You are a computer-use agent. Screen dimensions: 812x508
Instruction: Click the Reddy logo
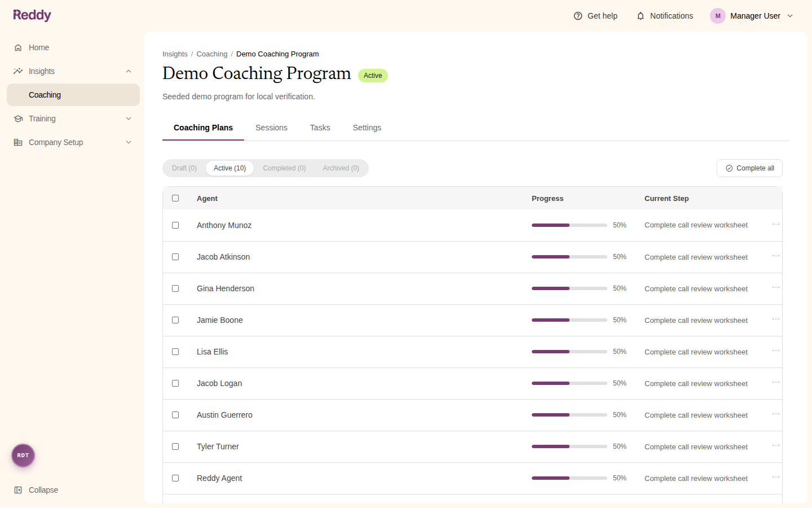click(32, 15)
